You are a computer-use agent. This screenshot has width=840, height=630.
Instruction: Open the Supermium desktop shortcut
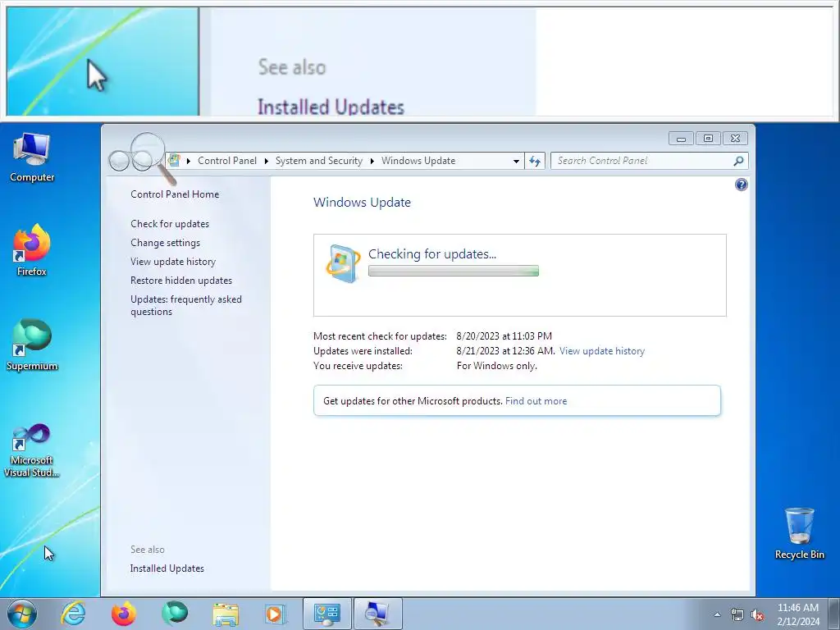[x=32, y=345]
